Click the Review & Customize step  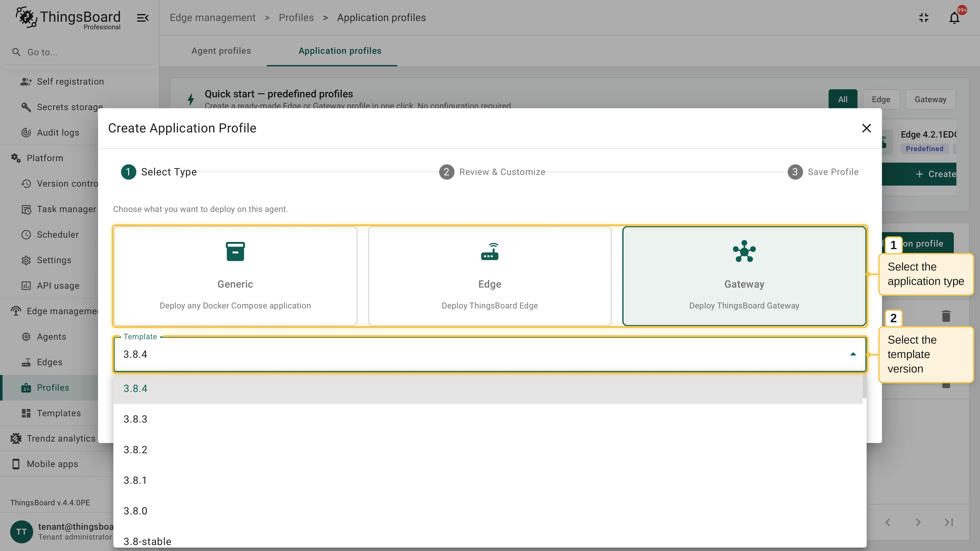click(x=492, y=172)
